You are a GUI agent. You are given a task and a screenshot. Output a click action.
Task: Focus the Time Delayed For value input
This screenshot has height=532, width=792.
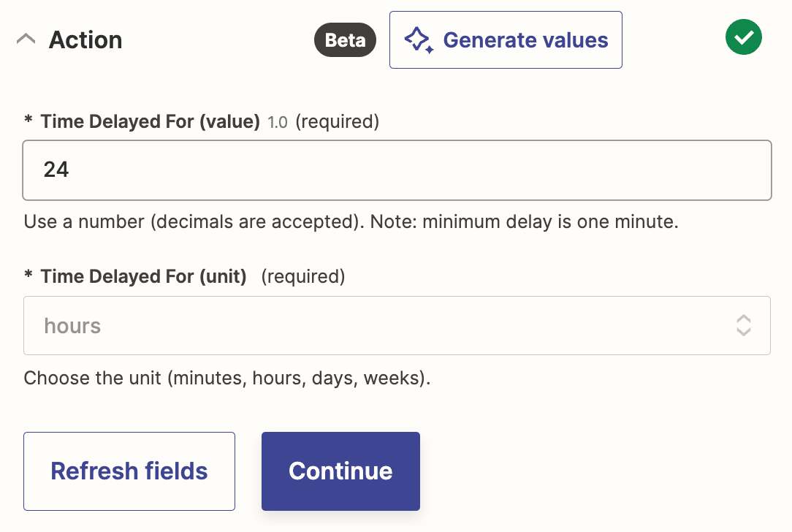(397, 170)
